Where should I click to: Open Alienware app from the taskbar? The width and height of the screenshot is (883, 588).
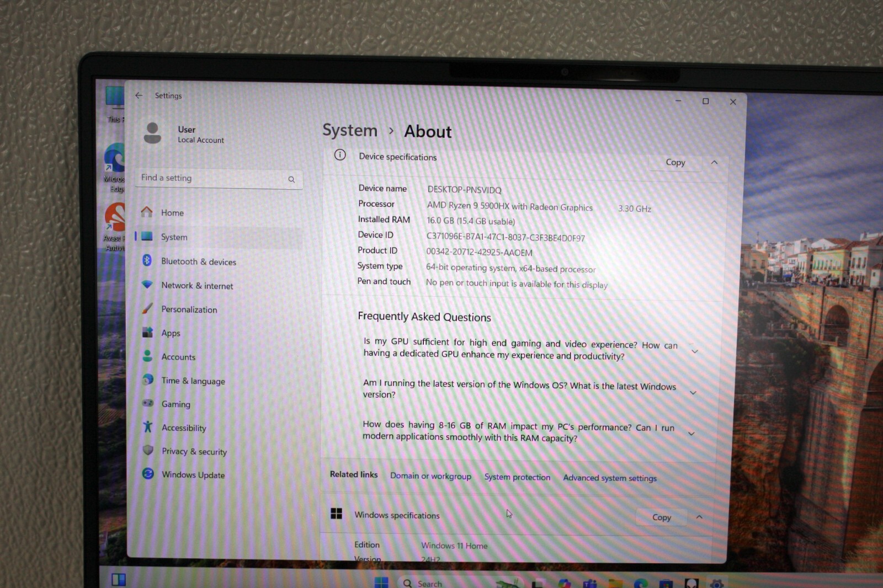[691, 583]
